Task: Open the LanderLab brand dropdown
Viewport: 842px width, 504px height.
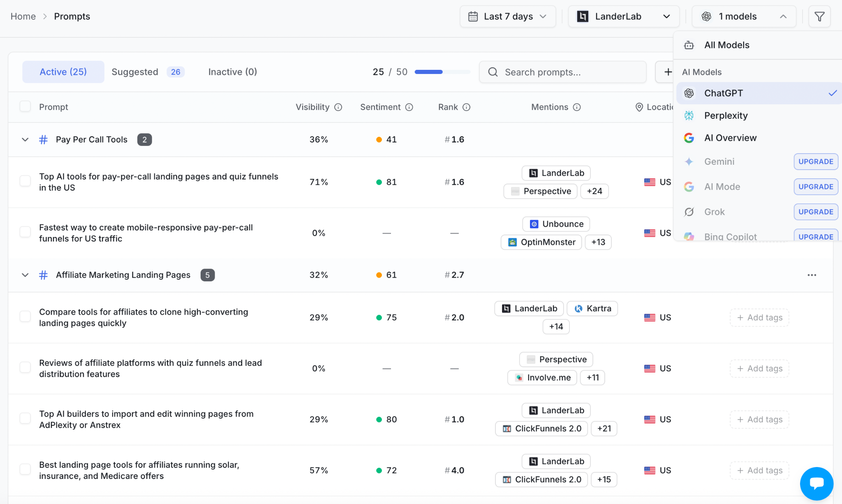Action: pyautogui.click(x=623, y=16)
